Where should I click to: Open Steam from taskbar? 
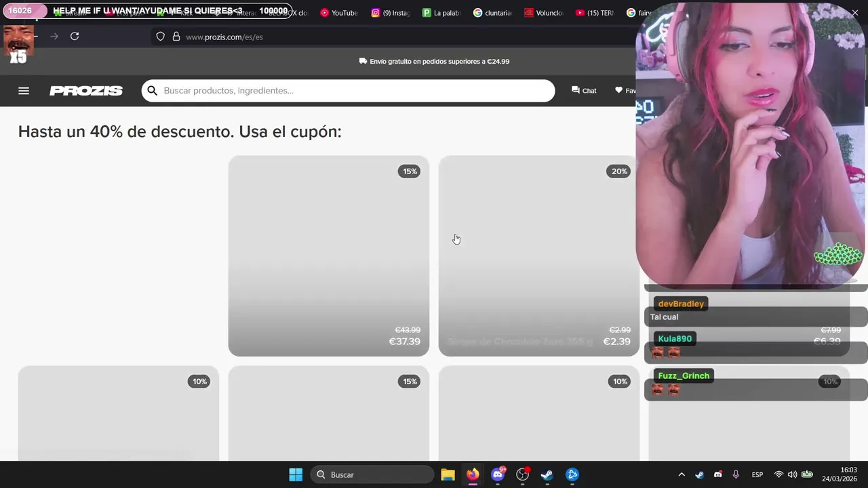tap(547, 474)
